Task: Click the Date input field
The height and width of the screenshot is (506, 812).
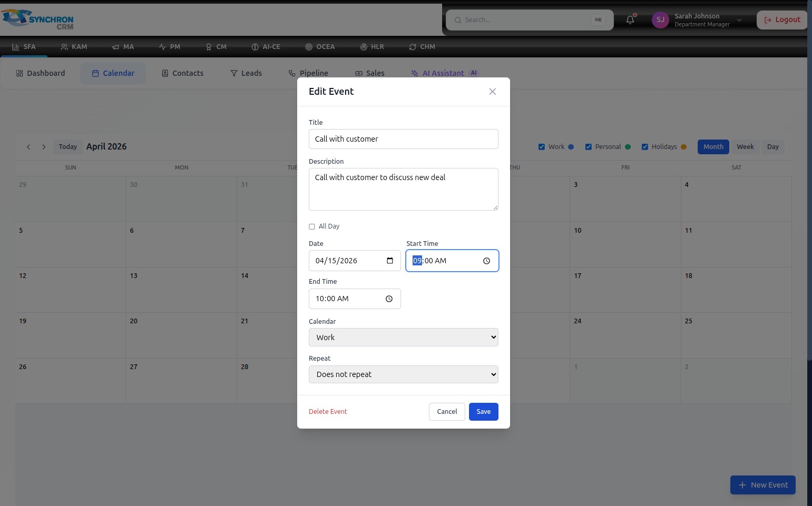Action: [355, 261]
